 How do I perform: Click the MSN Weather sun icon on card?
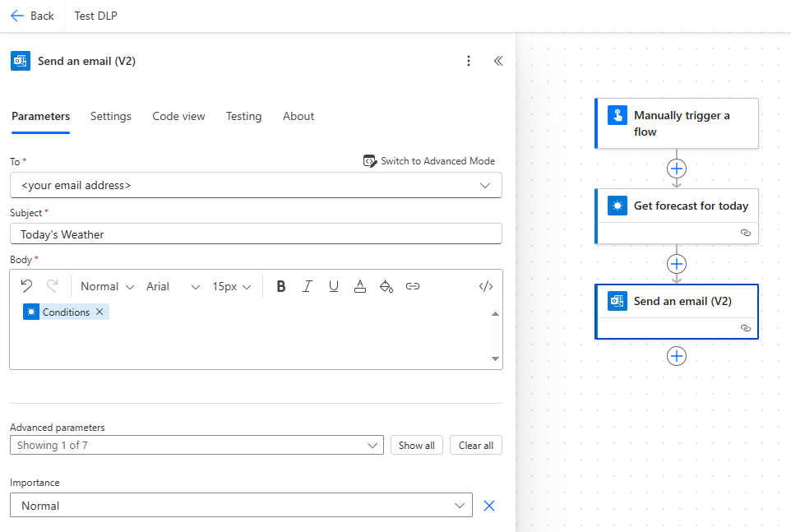[x=618, y=206]
